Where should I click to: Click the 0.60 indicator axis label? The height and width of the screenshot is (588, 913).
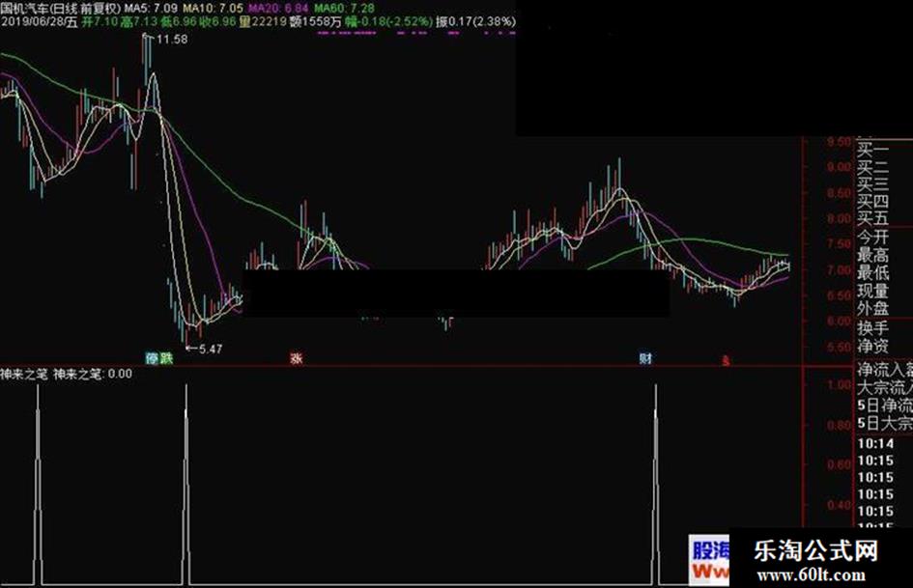point(839,465)
